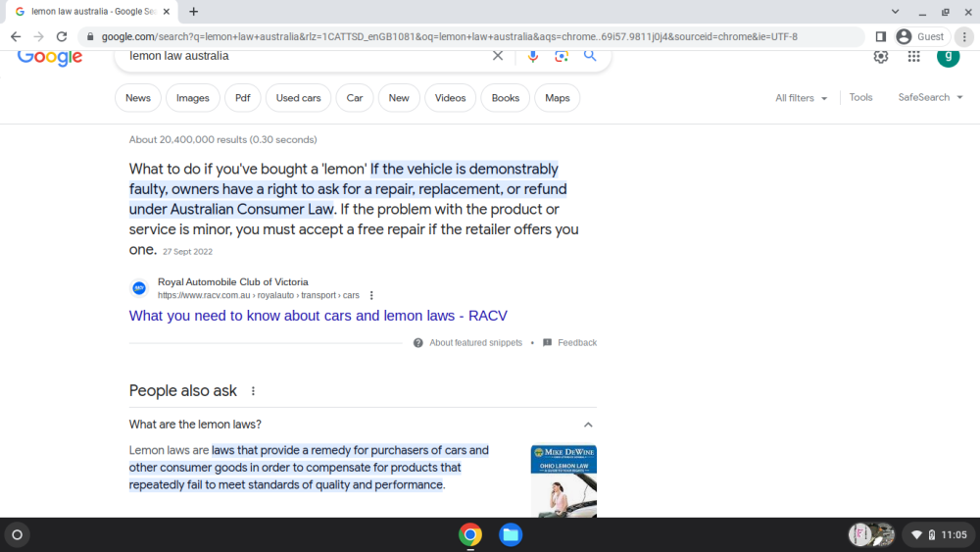Open Google quick settings gear
980x552 pixels.
(x=881, y=56)
